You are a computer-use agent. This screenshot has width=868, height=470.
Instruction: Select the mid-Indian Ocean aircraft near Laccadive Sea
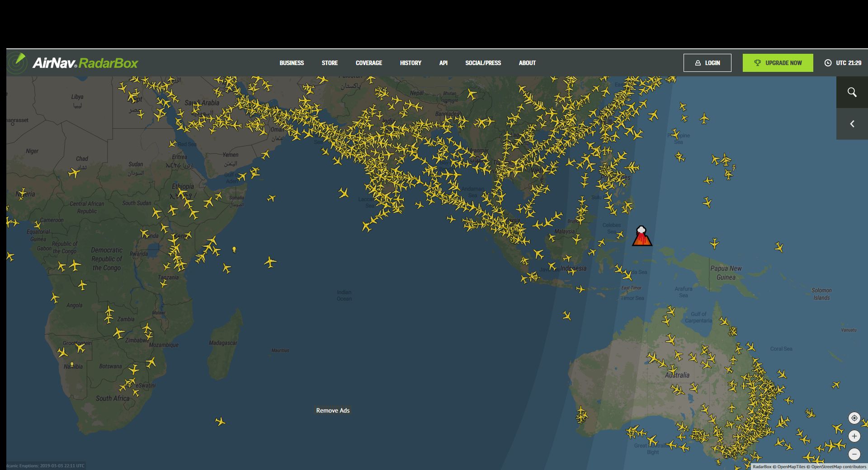click(343, 193)
